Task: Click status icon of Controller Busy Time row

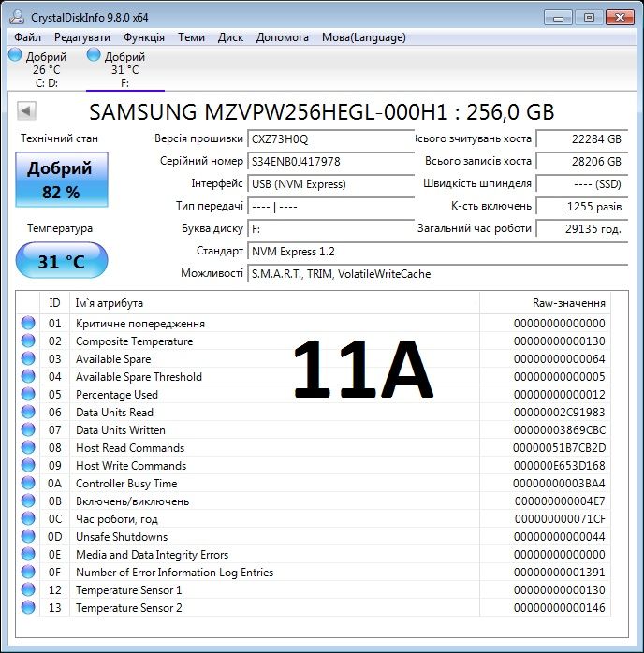Action: [28, 483]
